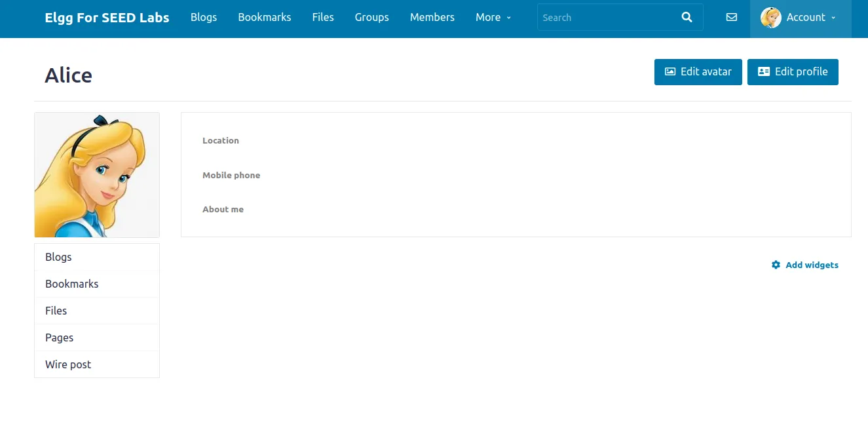Click the Elgg For SEED Labs site title
The image size is (868, 443).
(x=107, y=18)
